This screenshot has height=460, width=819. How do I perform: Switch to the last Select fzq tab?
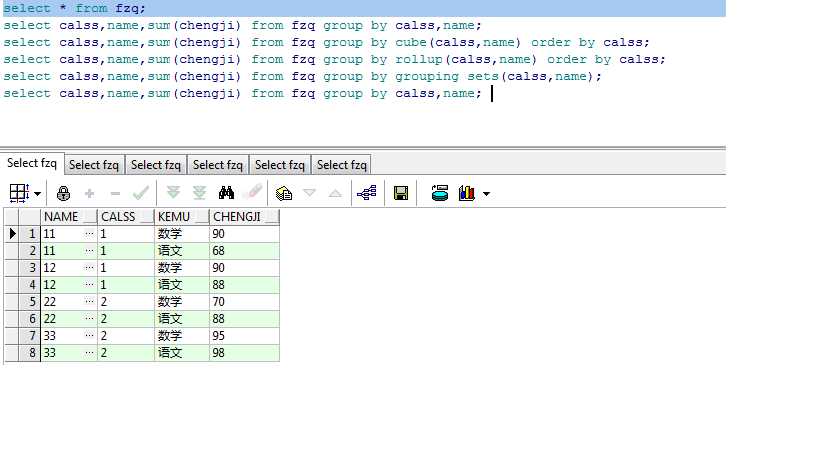[342, 165]
